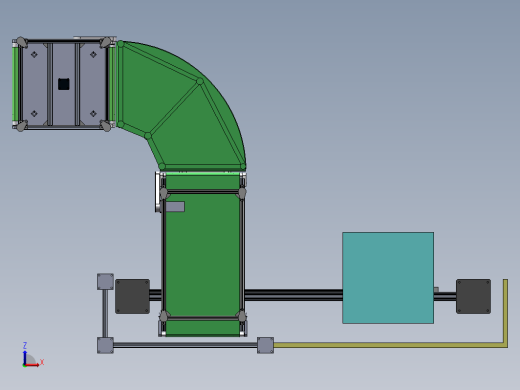Click the XZ coordinate axis triad

32,355
